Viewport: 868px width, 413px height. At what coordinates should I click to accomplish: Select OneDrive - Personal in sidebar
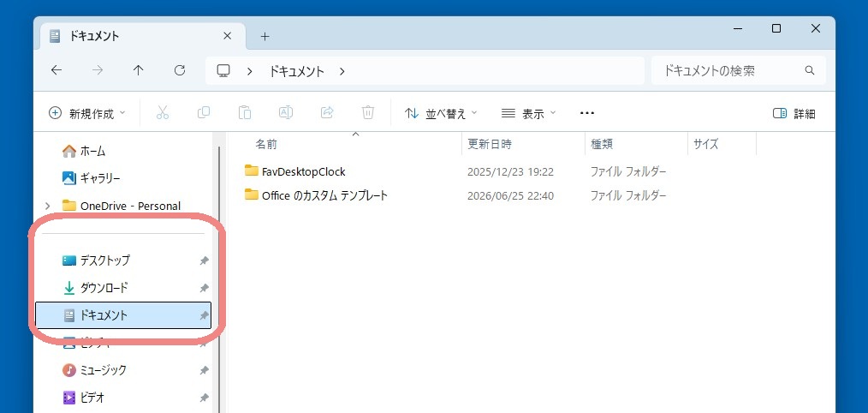click(x=122, y=206)
